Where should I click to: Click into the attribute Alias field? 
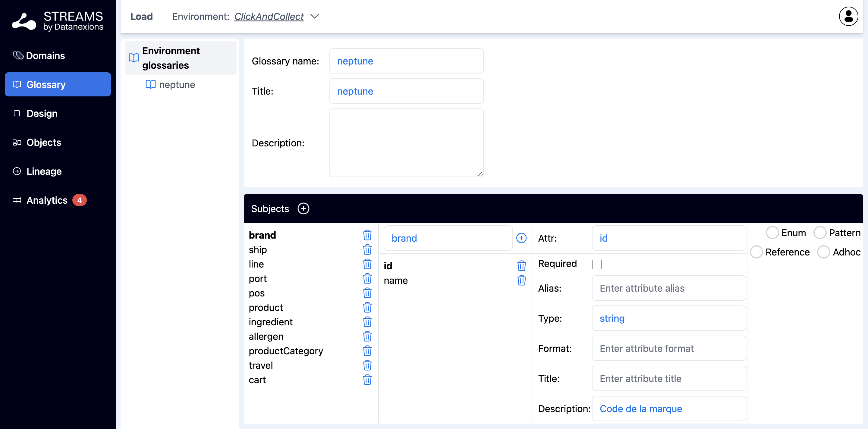pos(668,288)
